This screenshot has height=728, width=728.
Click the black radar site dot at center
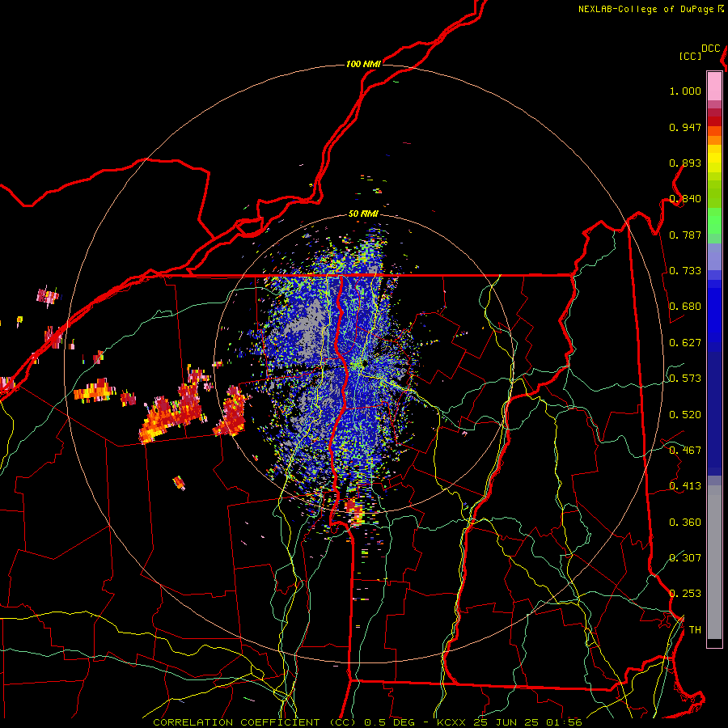pyautogui.click(x=365, y=362)
